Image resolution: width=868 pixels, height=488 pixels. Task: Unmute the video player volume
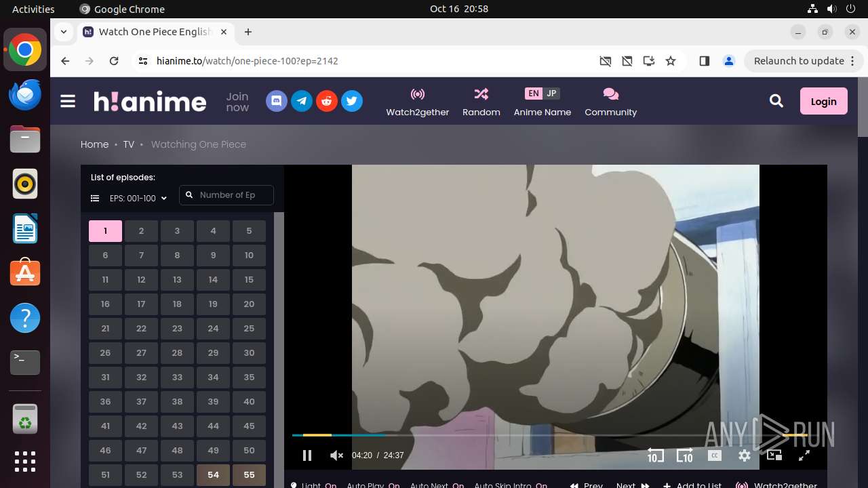336,455
